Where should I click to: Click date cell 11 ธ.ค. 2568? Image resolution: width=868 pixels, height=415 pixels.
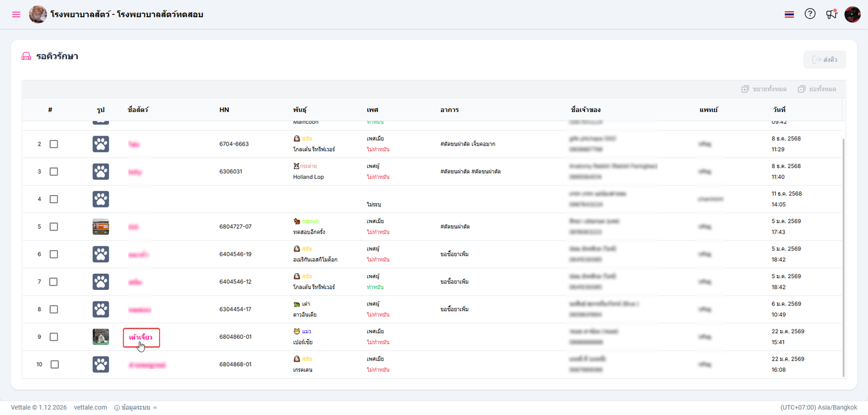tap(787, 194)
